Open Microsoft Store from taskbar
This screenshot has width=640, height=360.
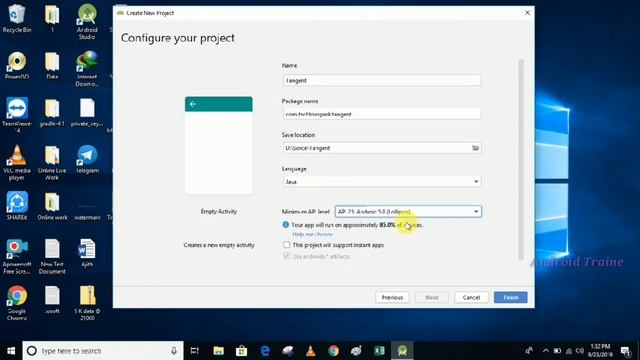tap(241, 351)
